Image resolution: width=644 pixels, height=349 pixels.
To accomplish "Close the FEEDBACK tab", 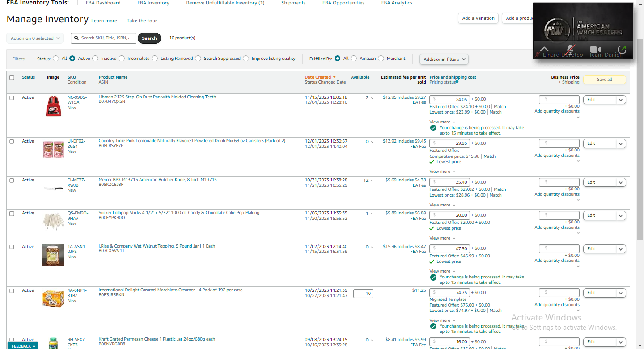I will [34, 346].
